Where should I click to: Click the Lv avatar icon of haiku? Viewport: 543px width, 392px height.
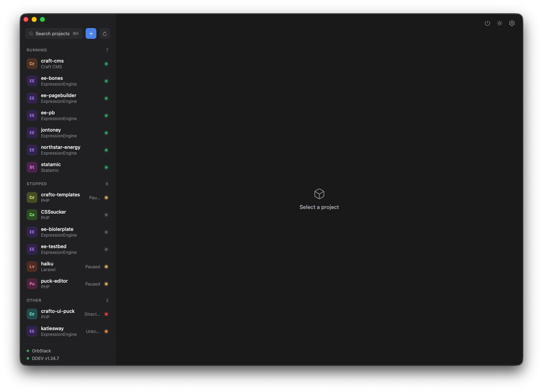click(32, 266)
